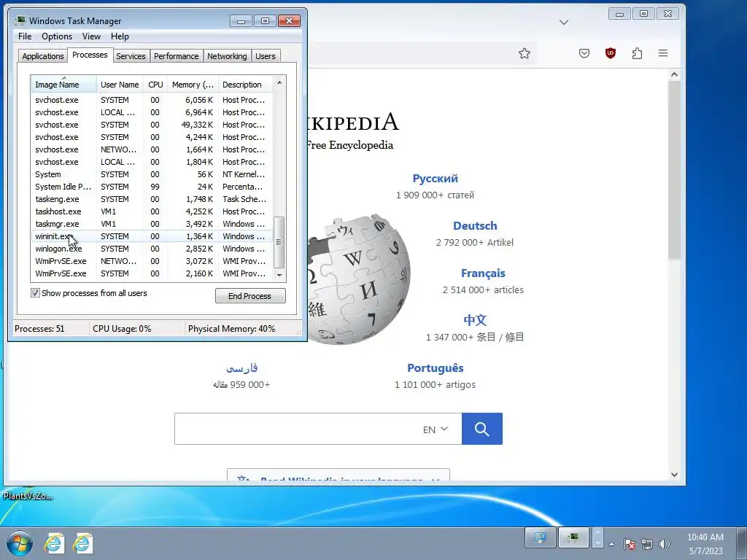747x560 pixels.
Task: Click the Wikipedia search magnifier button
Action: (x=481, y=429)
